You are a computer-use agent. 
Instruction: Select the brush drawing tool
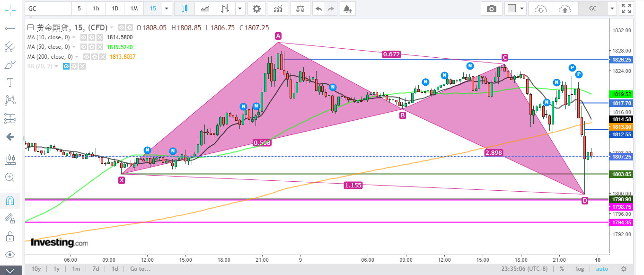(9, 65)
